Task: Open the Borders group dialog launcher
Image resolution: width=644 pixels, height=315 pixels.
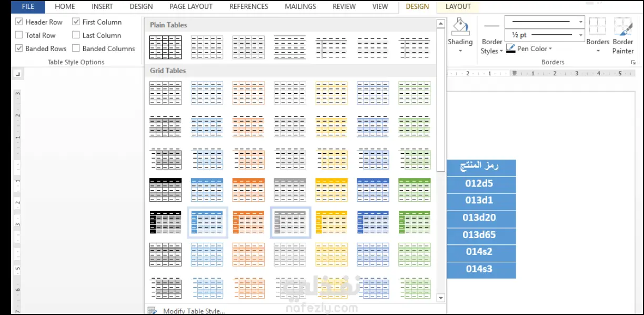Action: pyautogui.click(x=632, y=62)
